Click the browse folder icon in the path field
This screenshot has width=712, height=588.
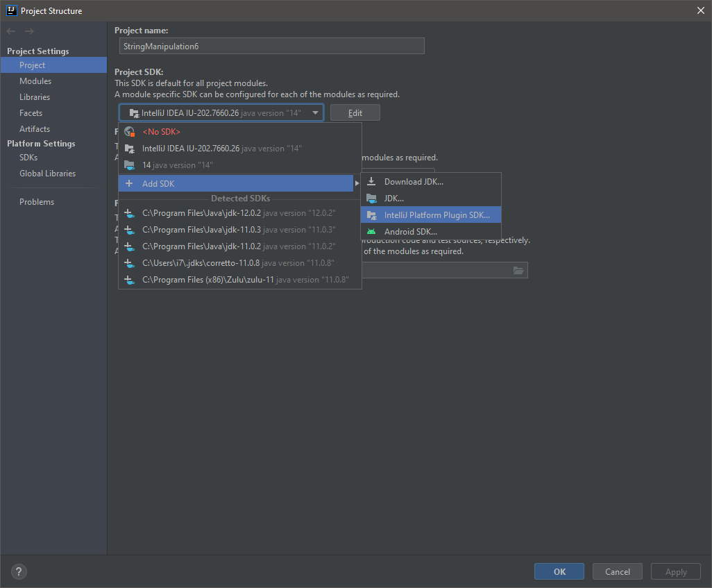click(x=518, y=270)
